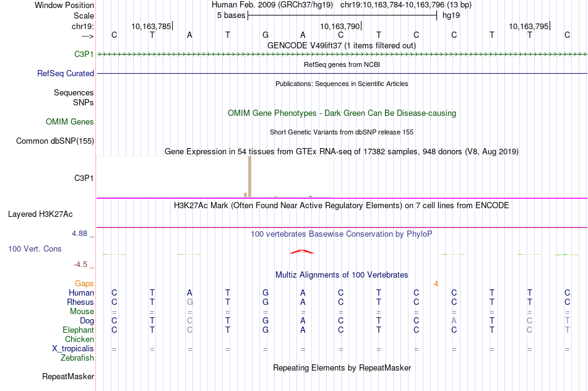588x391 pixels.
Task: Click the OMIM Genes track label
Action: (70, 121)
